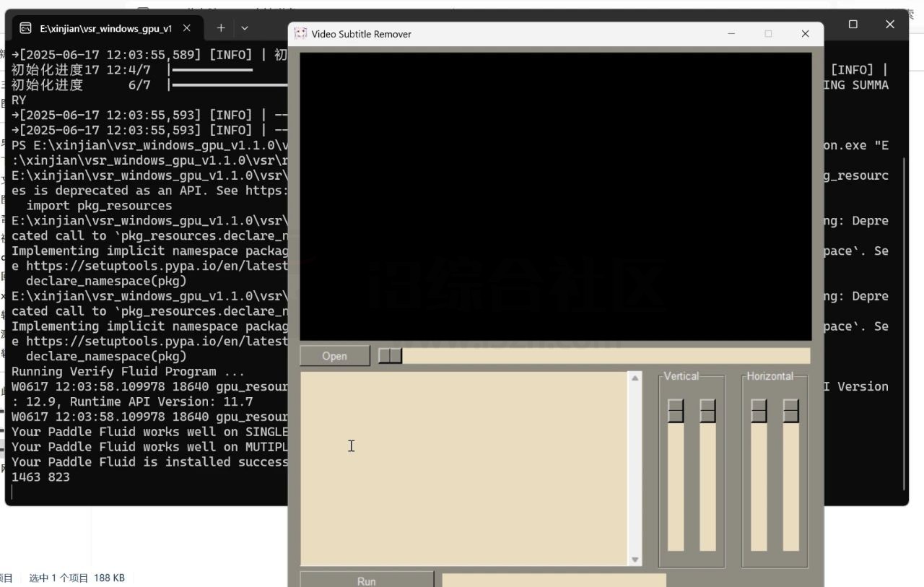The width and height of the screenshot is (924, 587).
Task: Close the Video Subtitle Remover window
Action: pos(805,34)
